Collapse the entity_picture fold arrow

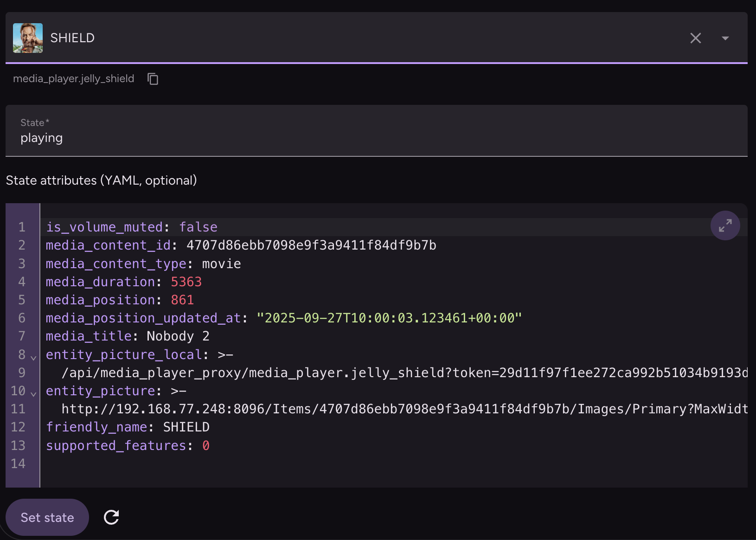[x=33, y=394]
